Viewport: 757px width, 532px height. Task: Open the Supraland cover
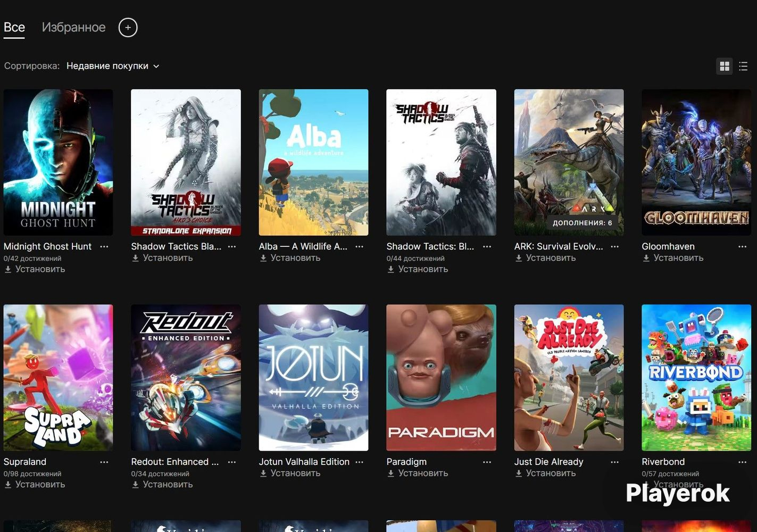[58, 378]
